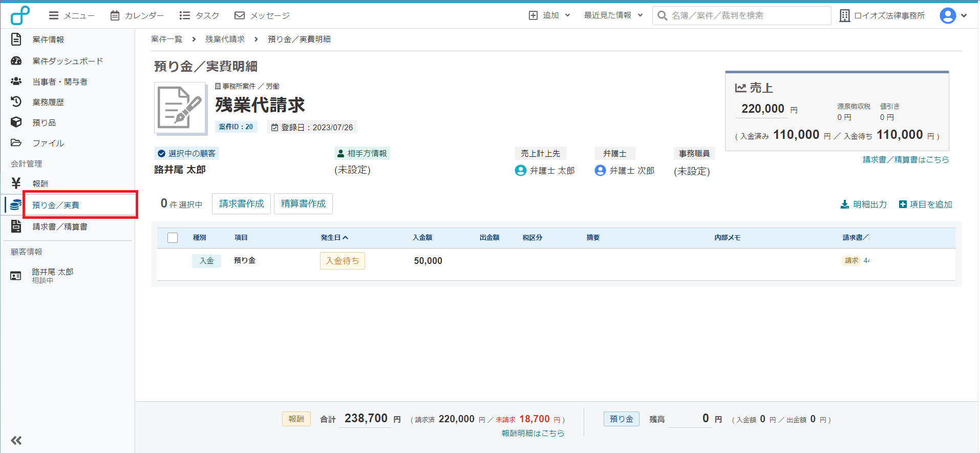Click the 業務履歴 history icon

click(x=16, y=101)
